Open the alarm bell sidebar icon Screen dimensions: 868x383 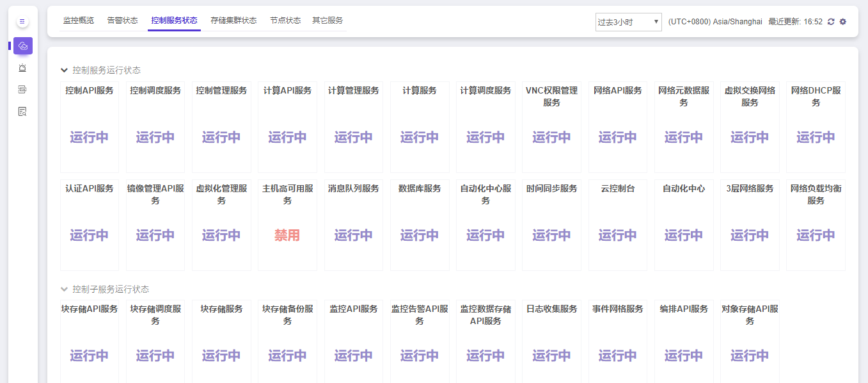point(22,68)
